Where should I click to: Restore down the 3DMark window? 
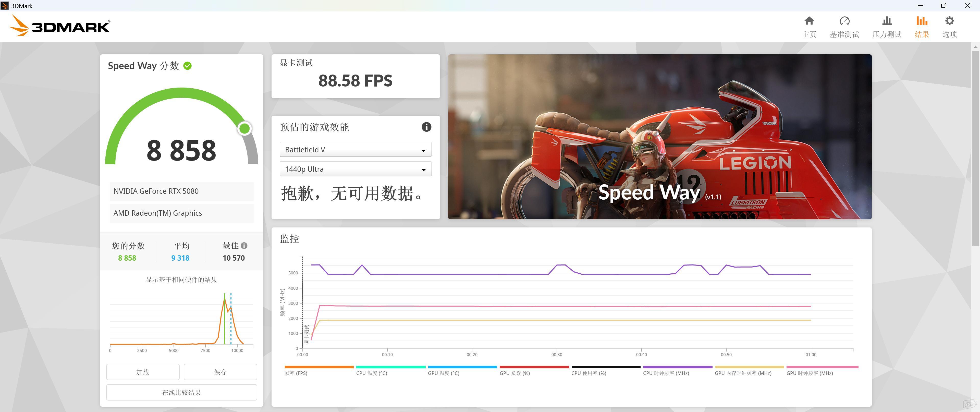click(944, 5)
